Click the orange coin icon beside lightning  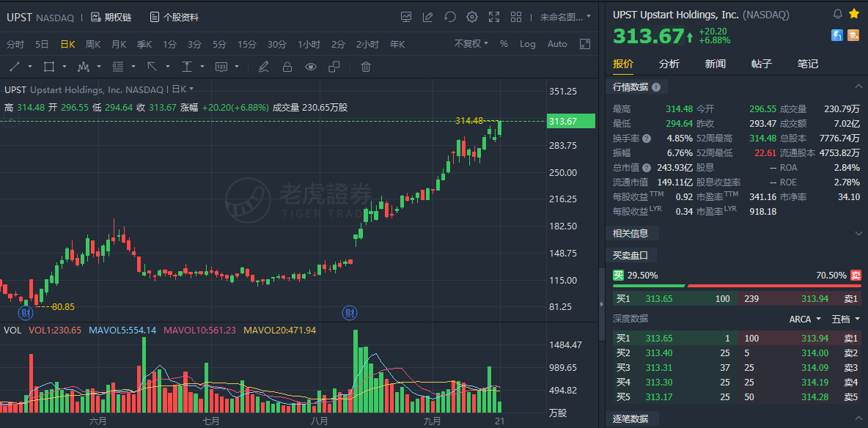853,35
